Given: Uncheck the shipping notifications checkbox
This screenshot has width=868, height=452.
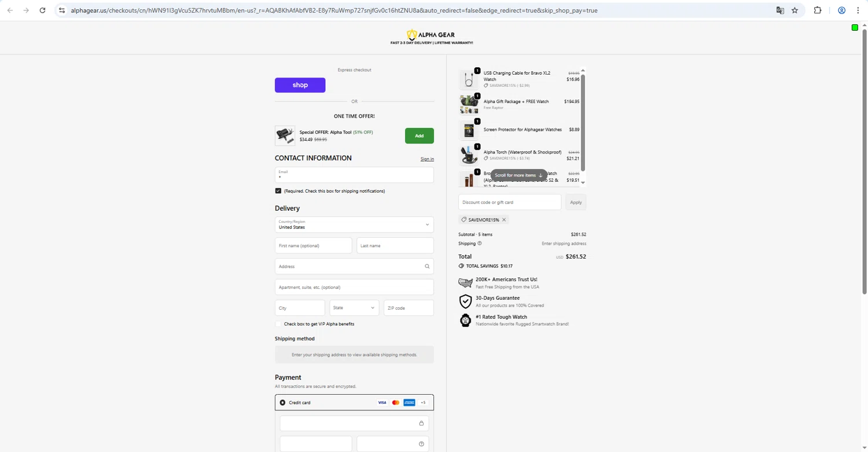Looking at the screenshot, I should point(278,191).
